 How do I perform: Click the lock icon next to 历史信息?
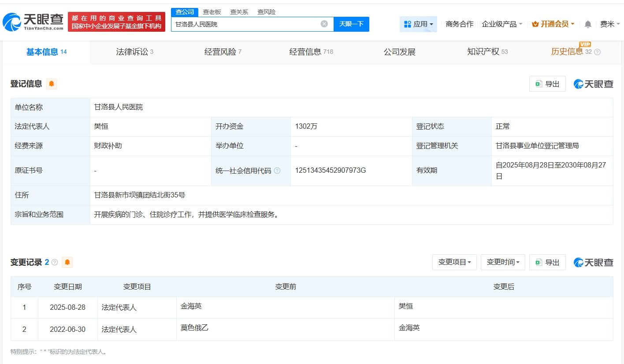click(597, 52)
